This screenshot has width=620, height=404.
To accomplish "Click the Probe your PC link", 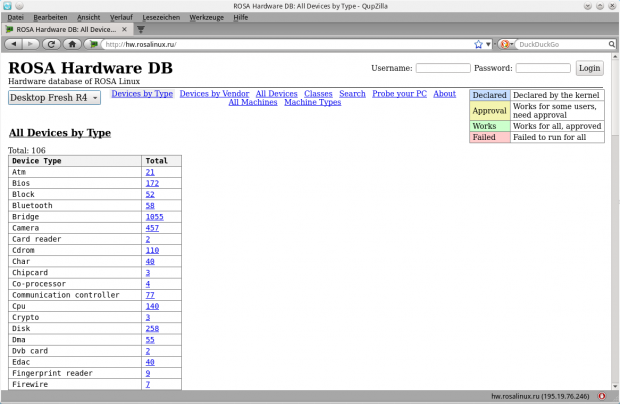I will tap(399, 93).
